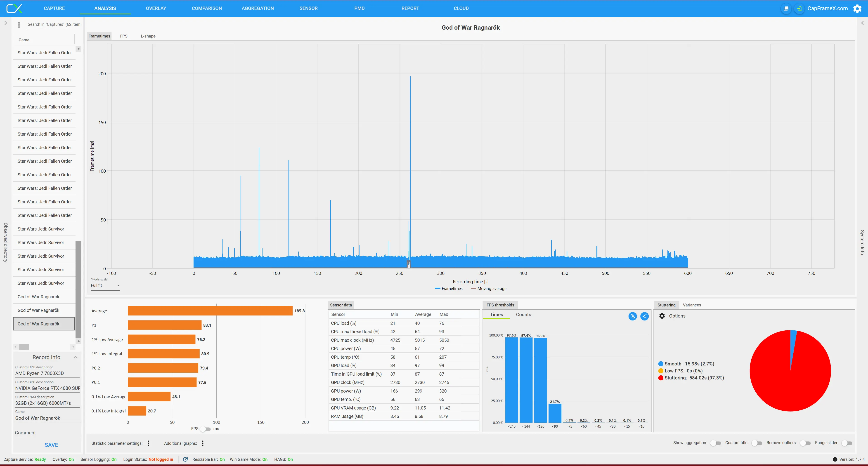The width and height of the screenshot is (868, 466).
Task: Open the CapFrameX.com link
Action: pos(827,8)
